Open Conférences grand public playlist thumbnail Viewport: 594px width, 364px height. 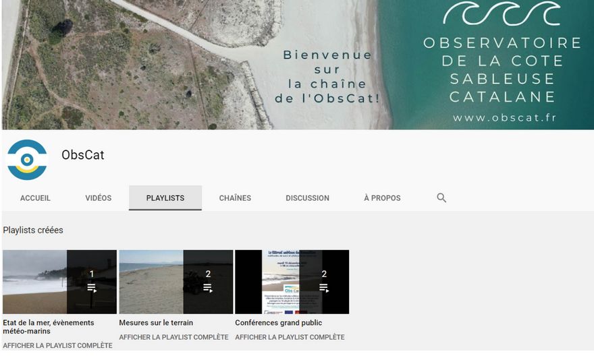pyautogui.click(x=292, y=282)
